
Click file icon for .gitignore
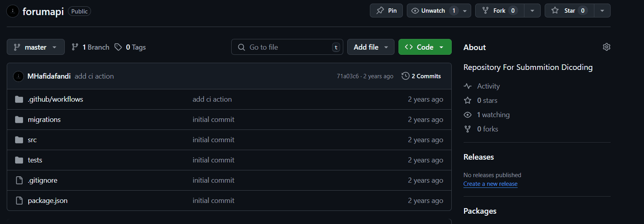pyautogui.click(x=19, y=180)
